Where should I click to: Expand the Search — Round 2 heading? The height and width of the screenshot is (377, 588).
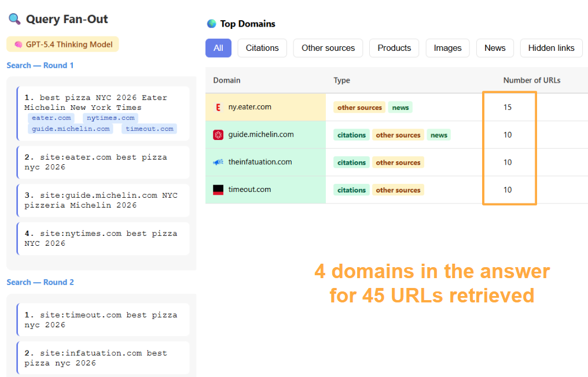(x=40, y=282)
